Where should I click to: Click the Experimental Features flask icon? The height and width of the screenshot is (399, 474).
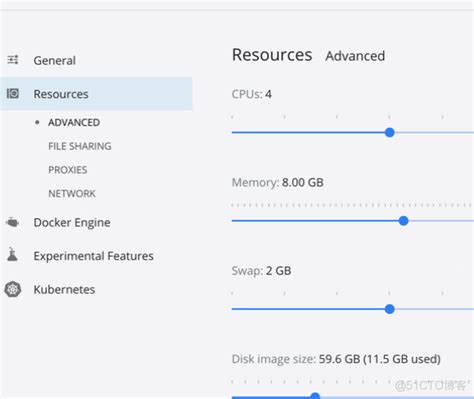tap(12, 254)
